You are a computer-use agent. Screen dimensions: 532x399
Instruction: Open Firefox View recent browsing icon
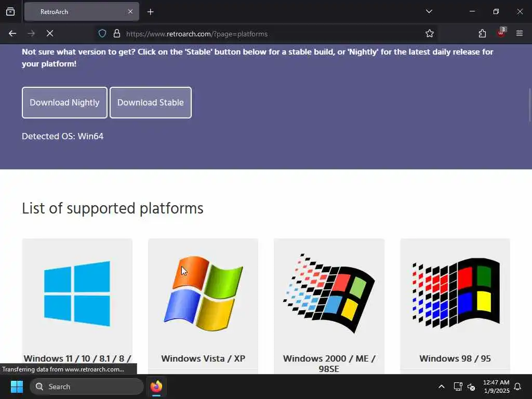pos(10,11)
